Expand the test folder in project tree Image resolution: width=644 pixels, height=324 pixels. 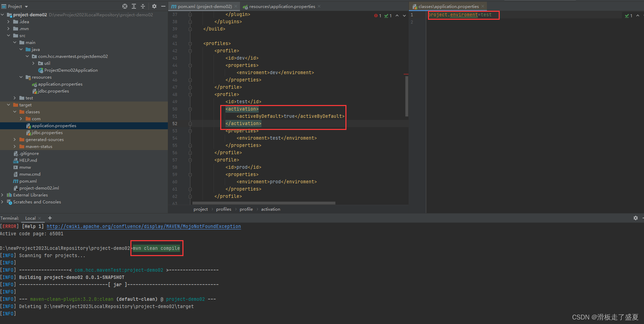click(x=14, y=98)
